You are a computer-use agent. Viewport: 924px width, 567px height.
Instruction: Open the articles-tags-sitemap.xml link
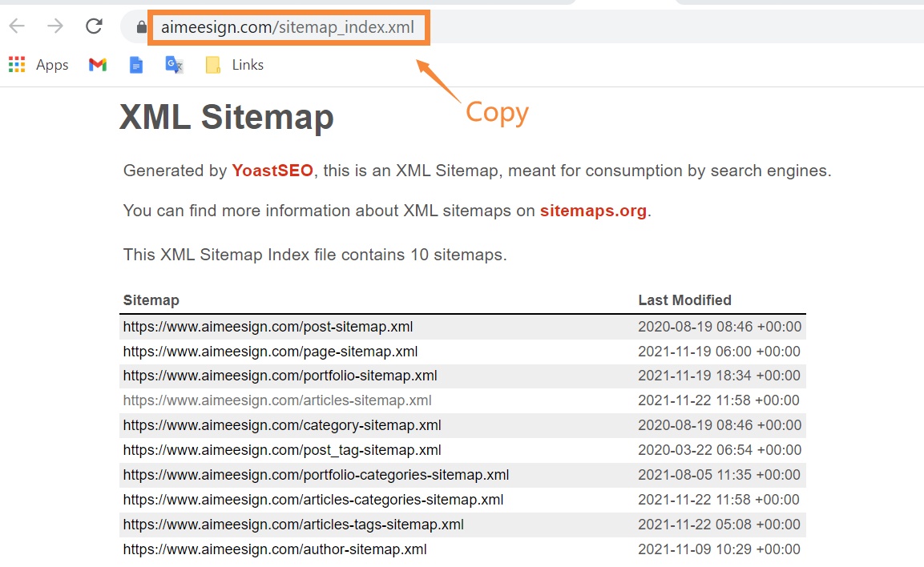293,525
